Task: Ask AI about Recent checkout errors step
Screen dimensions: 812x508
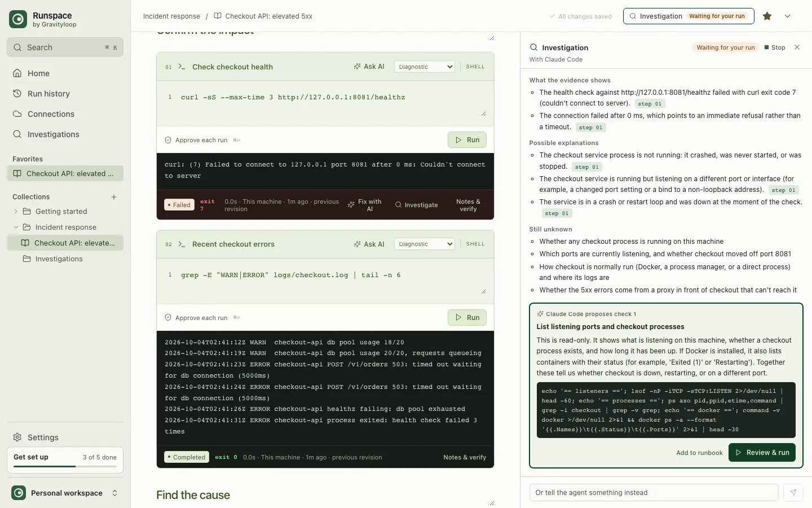Action: coord(369,244)
